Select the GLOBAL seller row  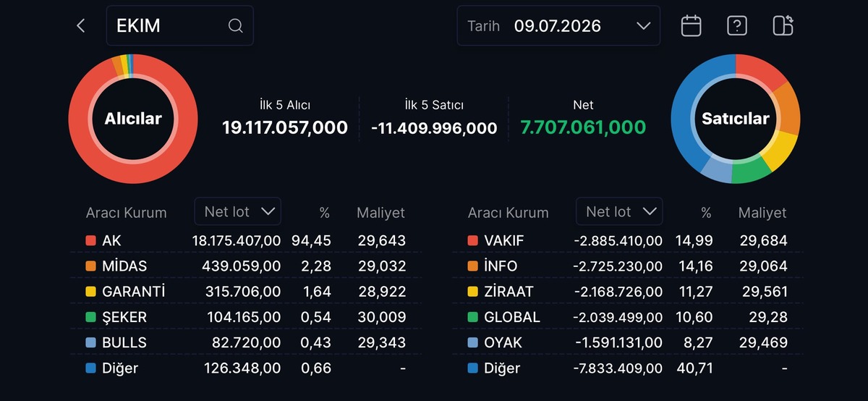(628, 317)
